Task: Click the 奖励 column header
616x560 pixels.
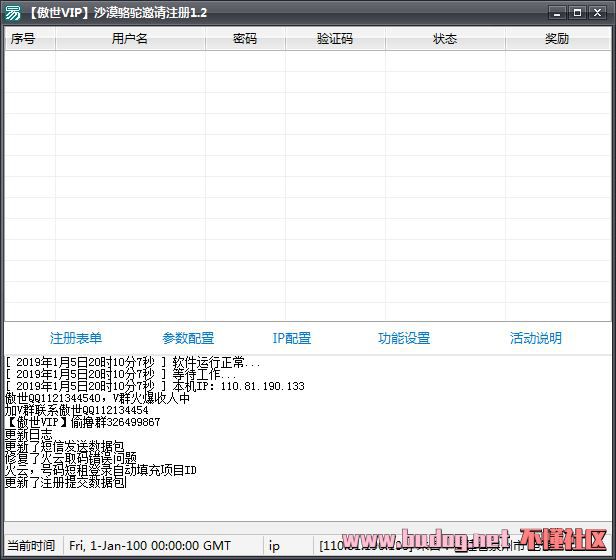Action: [557, 39]
